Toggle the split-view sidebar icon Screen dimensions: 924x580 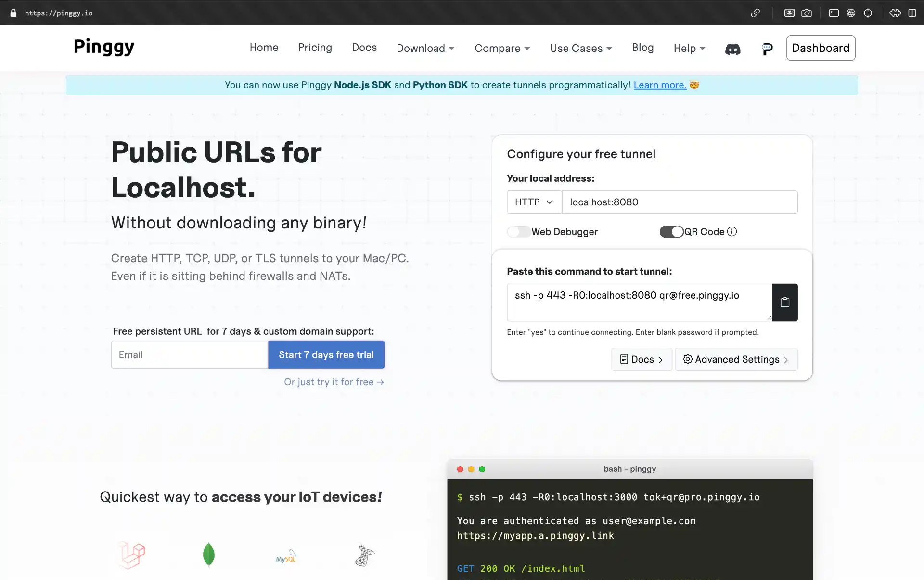(912, 13)
